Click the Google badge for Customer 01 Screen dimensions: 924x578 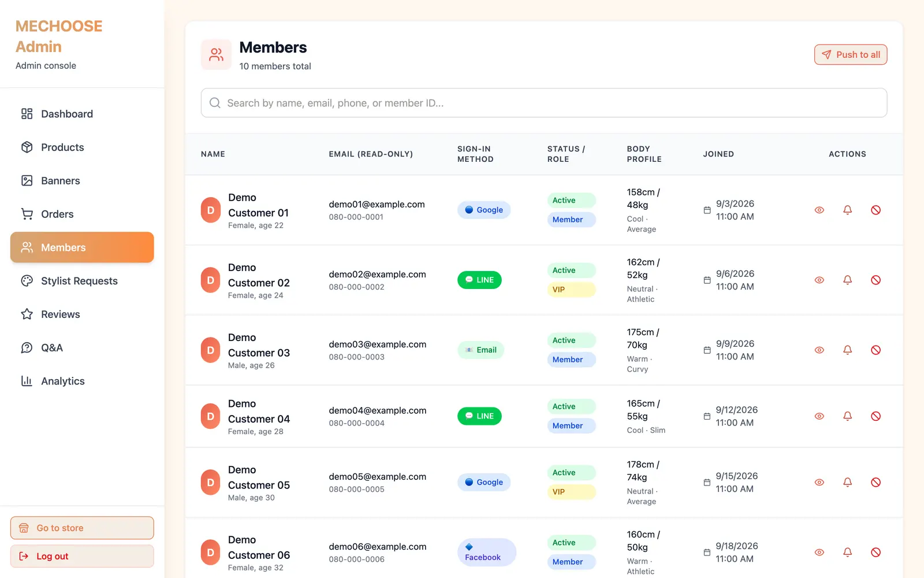coord(484,210)
